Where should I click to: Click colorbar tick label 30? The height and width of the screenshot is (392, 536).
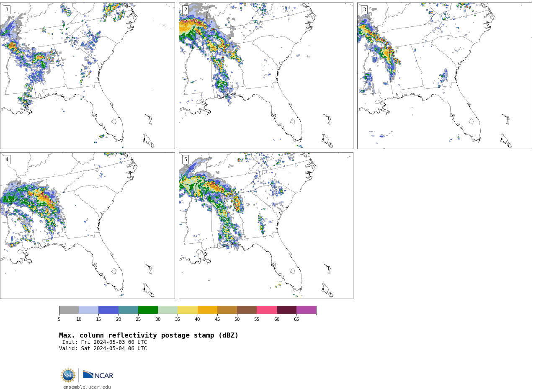[x=158, y=320]
